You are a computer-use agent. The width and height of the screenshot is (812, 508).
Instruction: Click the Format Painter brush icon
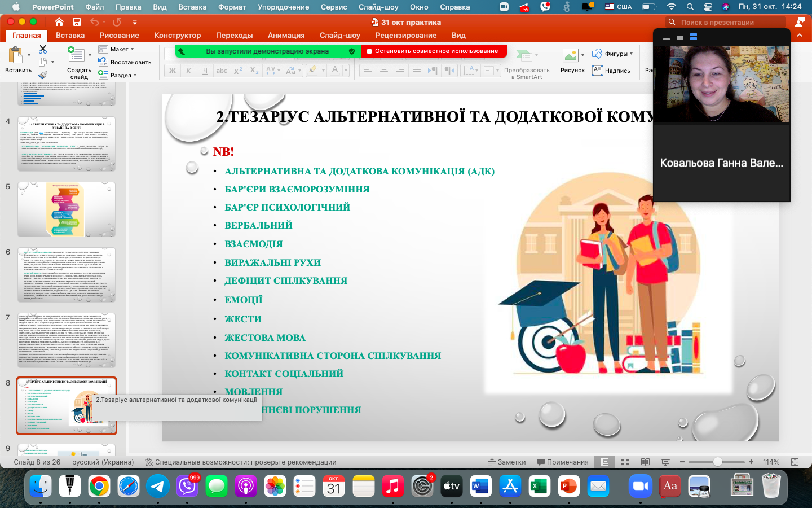point(43,75)
